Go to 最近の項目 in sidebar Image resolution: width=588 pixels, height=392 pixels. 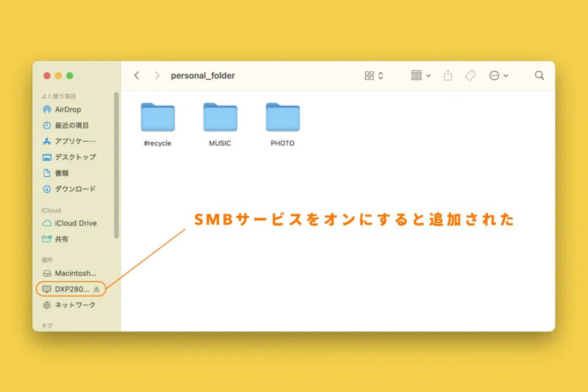coord(72,125)
